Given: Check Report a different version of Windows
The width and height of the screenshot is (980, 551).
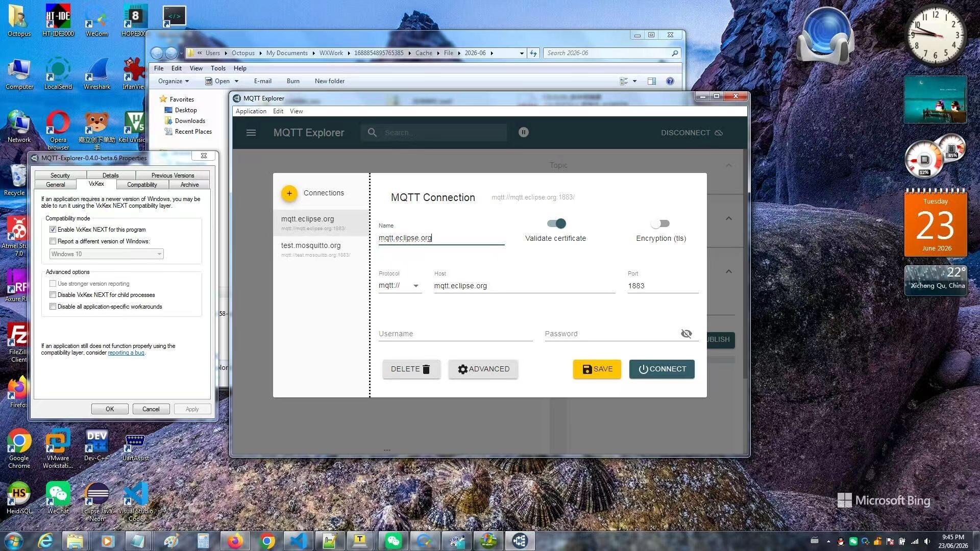Looking at the screenshot, I should pos(53,241).
